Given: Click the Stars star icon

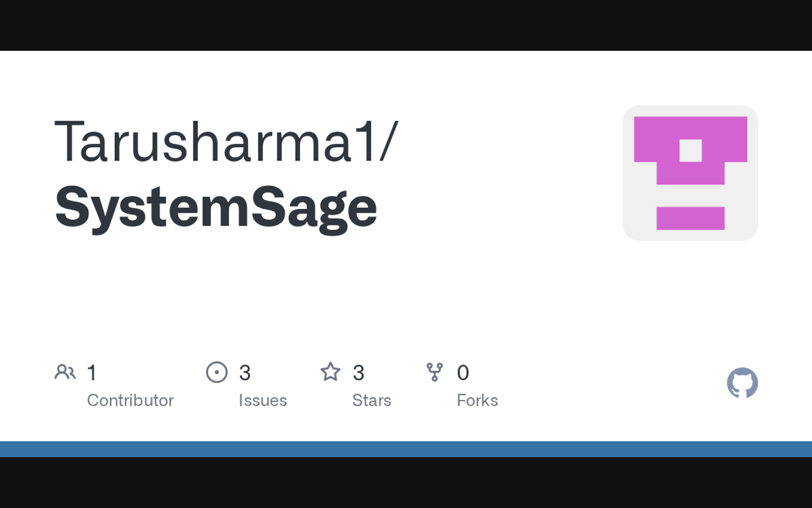Looking at the screenshot, I should coord(331,372).
